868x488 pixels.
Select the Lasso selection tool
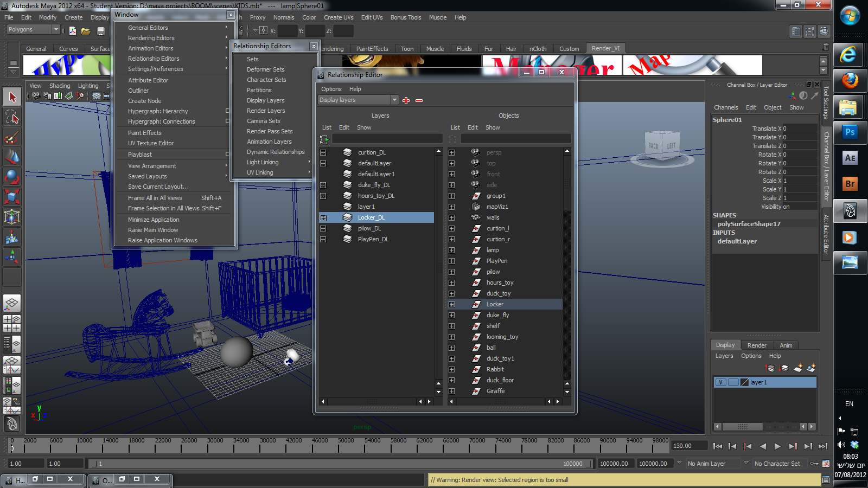click(12, 117)
